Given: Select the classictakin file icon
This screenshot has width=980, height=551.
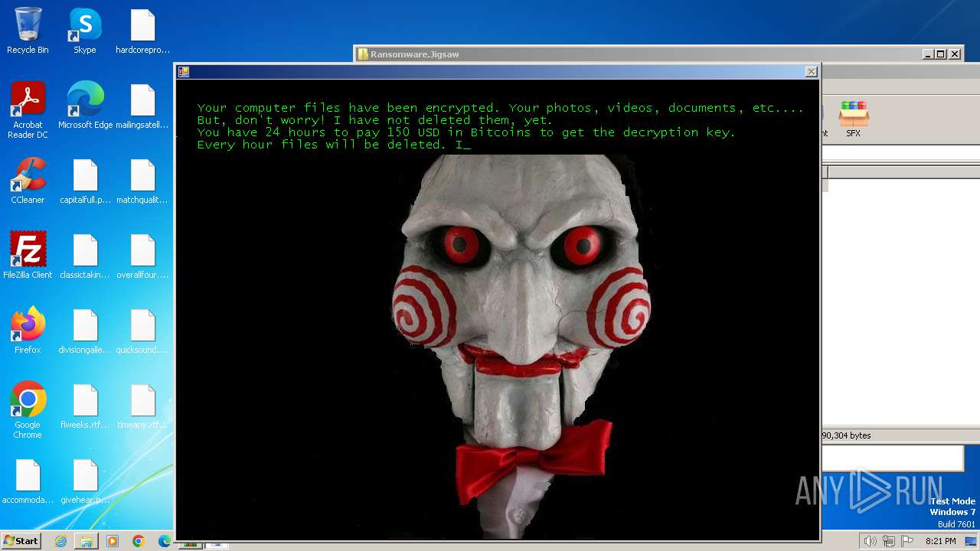Looking at the screenshot, I should click(85, 256).
